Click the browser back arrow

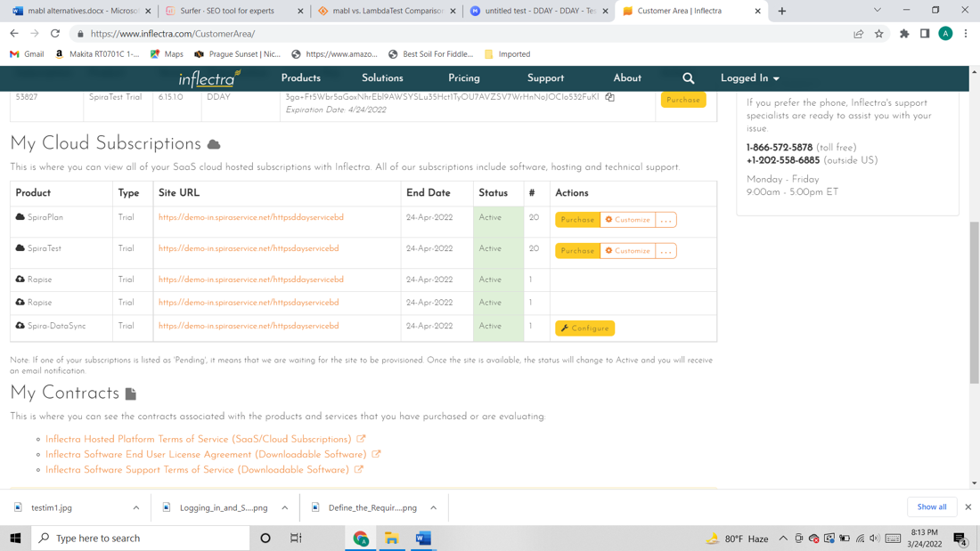pos(14,34)
